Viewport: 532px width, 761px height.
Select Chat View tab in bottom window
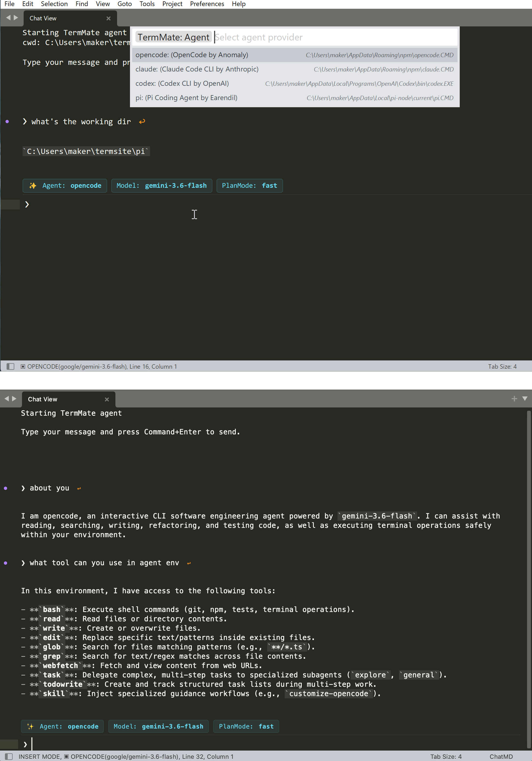pyautogui.click(x=69, y=399)
